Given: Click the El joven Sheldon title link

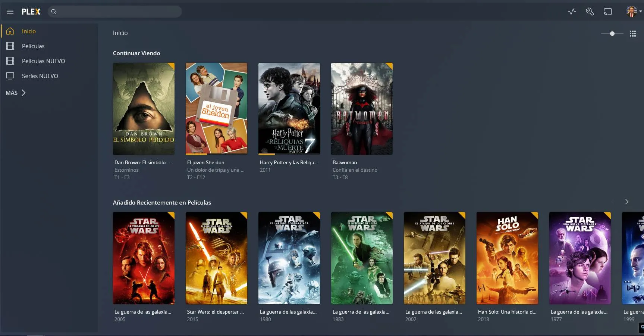Looking at the screenshot, I should coord(206,162).
